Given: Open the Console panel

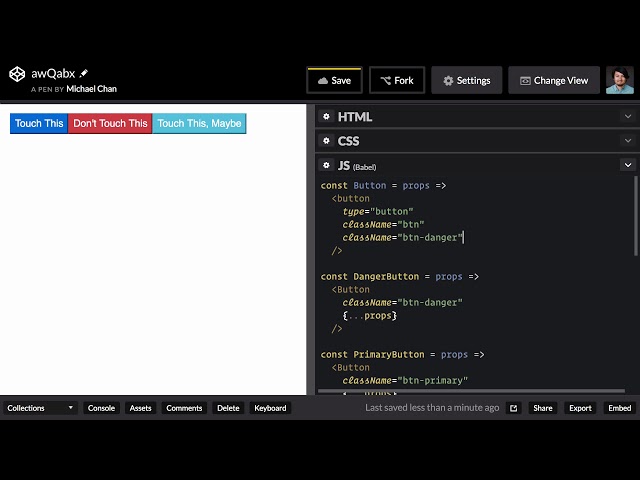Looking at the screenshot, I should (x=101, y=408).
